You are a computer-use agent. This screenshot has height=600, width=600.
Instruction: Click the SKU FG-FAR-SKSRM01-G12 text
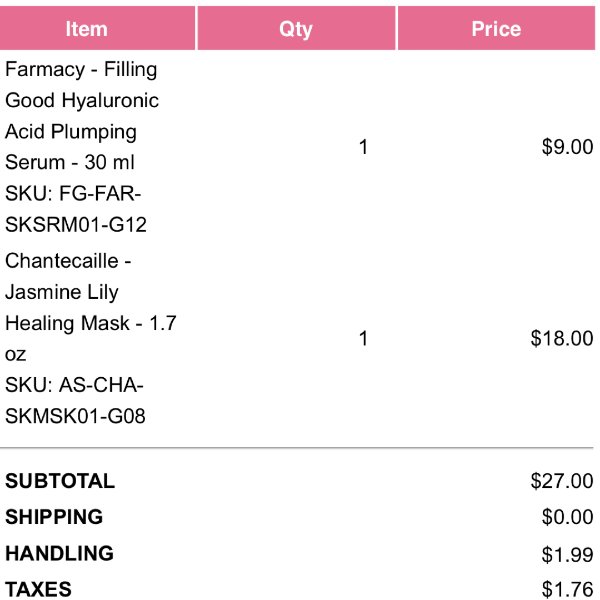76,209
